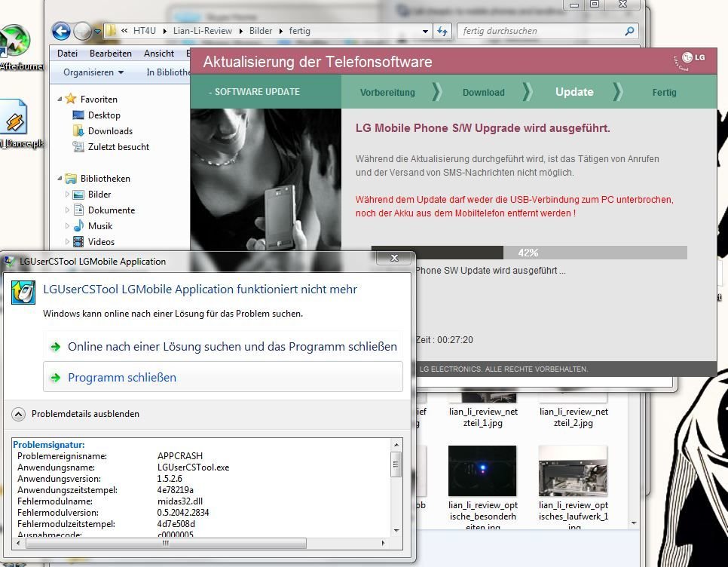Screen dimensions: 728x567
Task: Click the fertig breadcrumb segment
Action: (299, 31)
